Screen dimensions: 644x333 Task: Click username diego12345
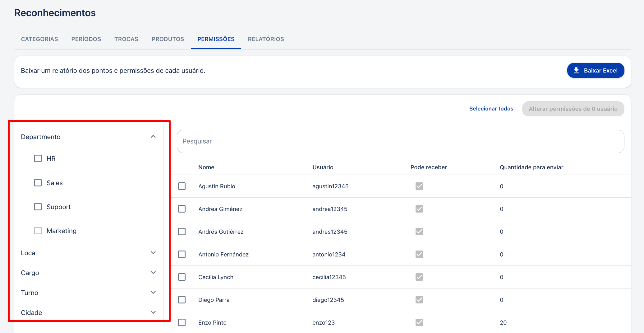point(328,300)
